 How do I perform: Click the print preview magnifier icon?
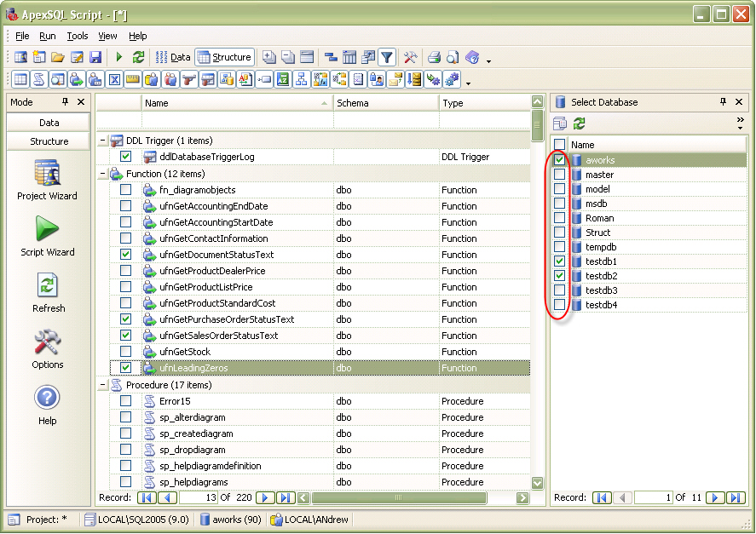(453, 57)
